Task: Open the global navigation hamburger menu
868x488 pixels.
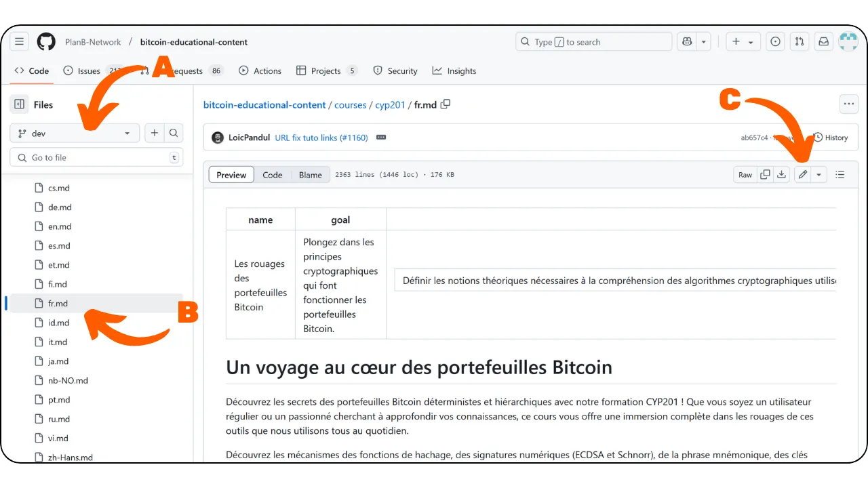Action: coord(20,42)
